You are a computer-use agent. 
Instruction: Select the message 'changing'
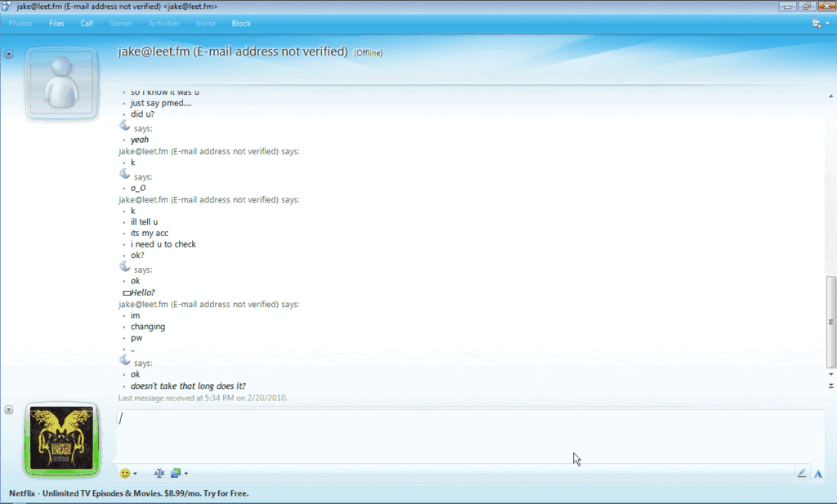click(148, 327)
